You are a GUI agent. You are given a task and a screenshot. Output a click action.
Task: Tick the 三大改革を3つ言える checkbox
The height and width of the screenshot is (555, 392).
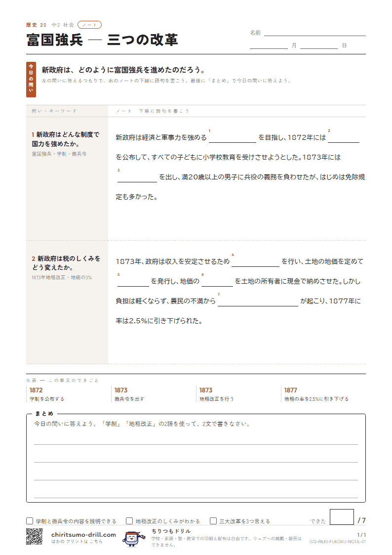pos(213,521)
